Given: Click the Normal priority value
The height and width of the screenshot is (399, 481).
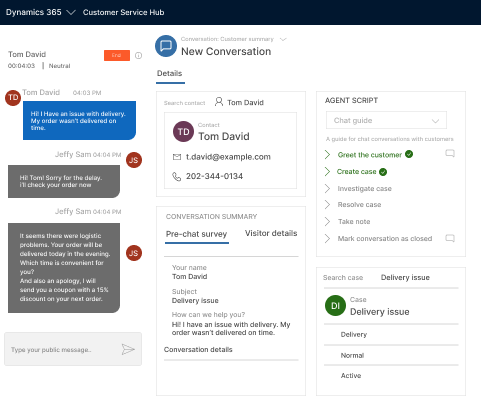Looking at the screenshot, I should (x=352, y=356).
